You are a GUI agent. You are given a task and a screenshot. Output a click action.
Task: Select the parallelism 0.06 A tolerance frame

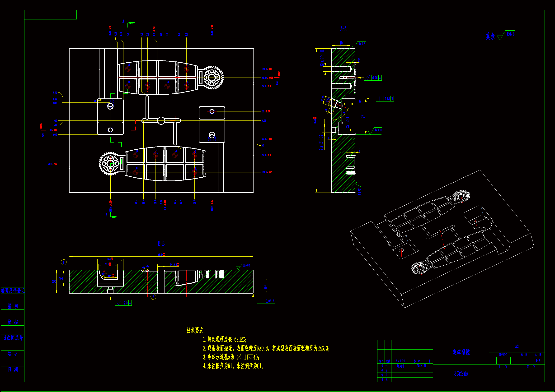coord(372,78)
